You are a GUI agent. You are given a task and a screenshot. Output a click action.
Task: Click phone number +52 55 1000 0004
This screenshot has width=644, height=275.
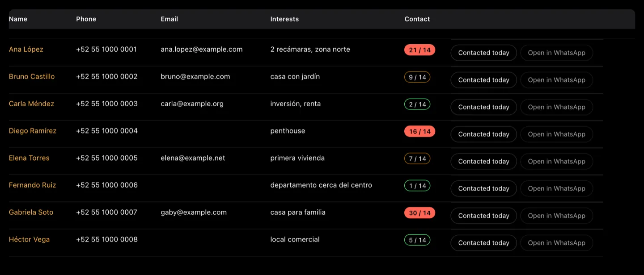(107, 131)
